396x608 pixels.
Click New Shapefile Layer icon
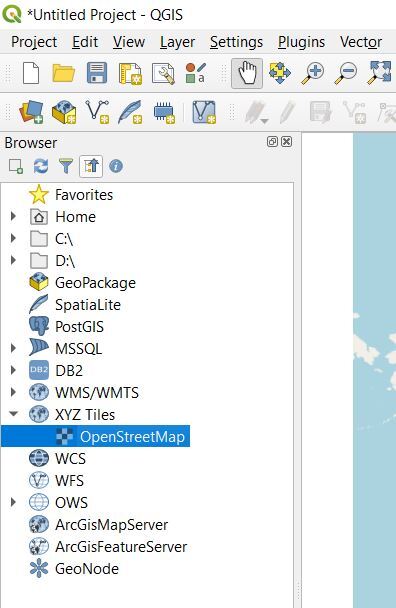(x=97, y=112)
